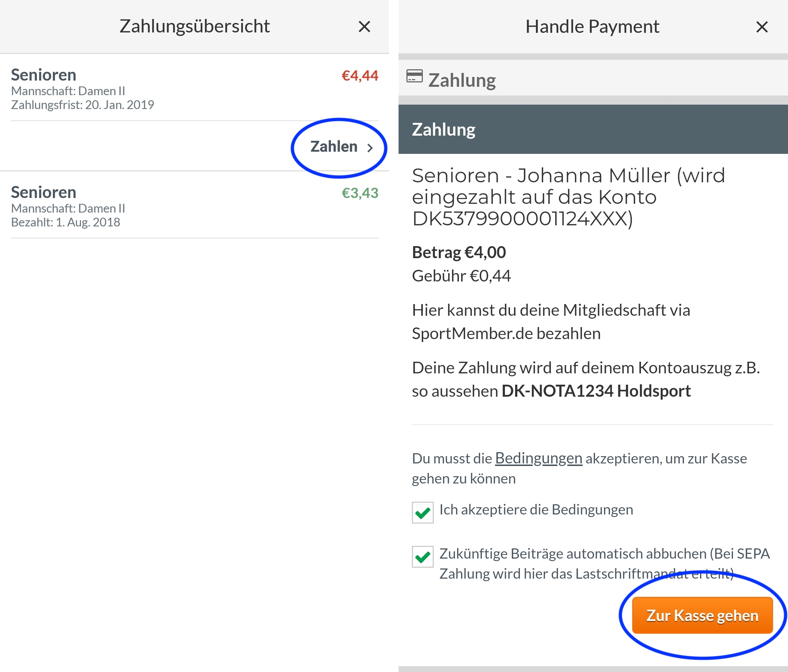Toggle Zukünftige Beiträge automatisch abbuchen checkbox

click(422, 557)
